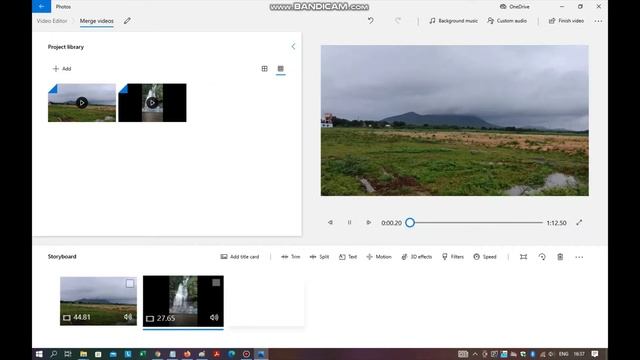Open the Split tool
Image resolution: width=640 pixels, height=360 pixels.
click(319, 257)
